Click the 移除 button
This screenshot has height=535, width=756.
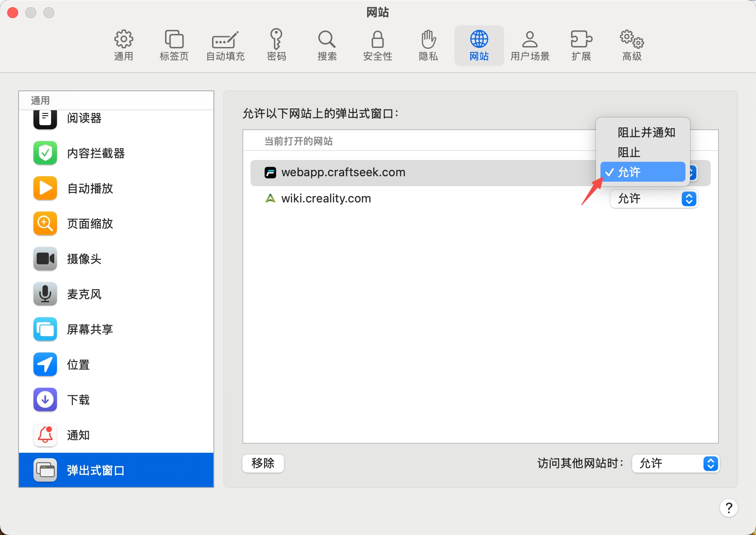click(x=263, y=463)
